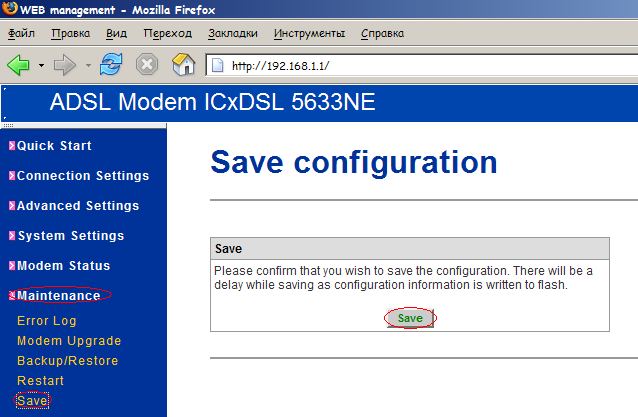This screenshot has height=417, width=638.
Task: Expand Quick Start in the sidebar
Action: click(x=55, y=146)
